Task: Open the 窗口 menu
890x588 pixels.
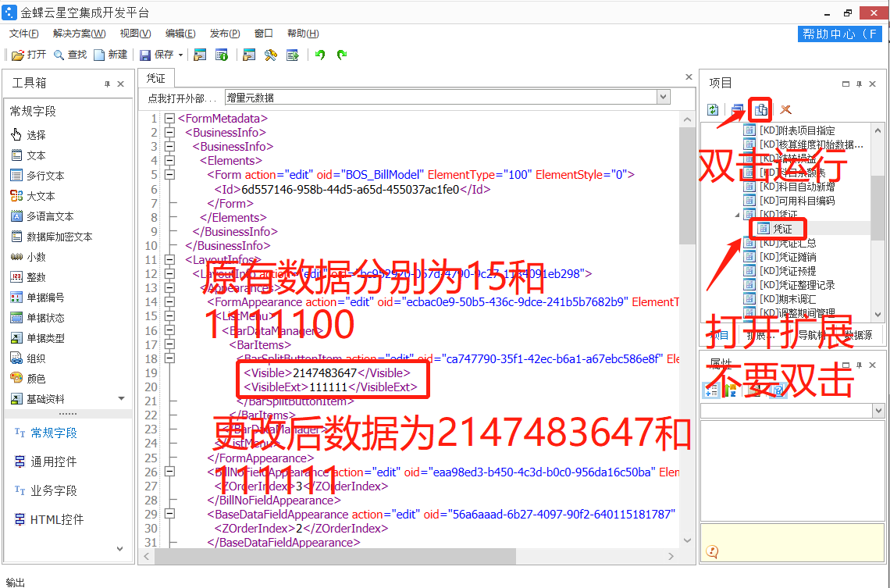Action: [x=263, y=34]
